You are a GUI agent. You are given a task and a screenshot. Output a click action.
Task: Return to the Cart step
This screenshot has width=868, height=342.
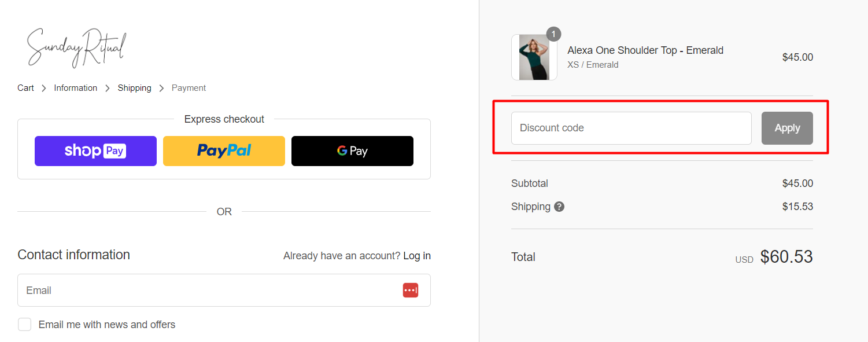coord(25,87)
